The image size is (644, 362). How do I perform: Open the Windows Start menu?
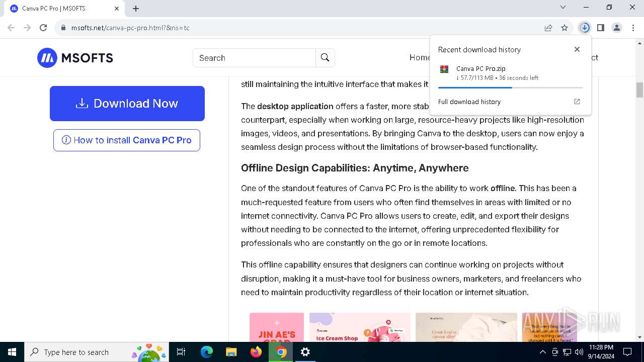[12, 352]
